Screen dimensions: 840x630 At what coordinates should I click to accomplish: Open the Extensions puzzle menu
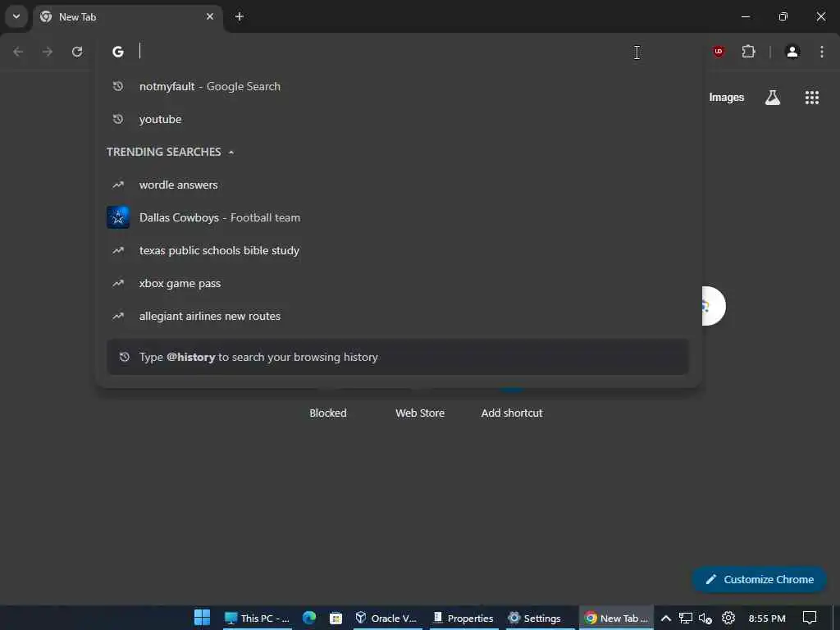coord(748,52)
